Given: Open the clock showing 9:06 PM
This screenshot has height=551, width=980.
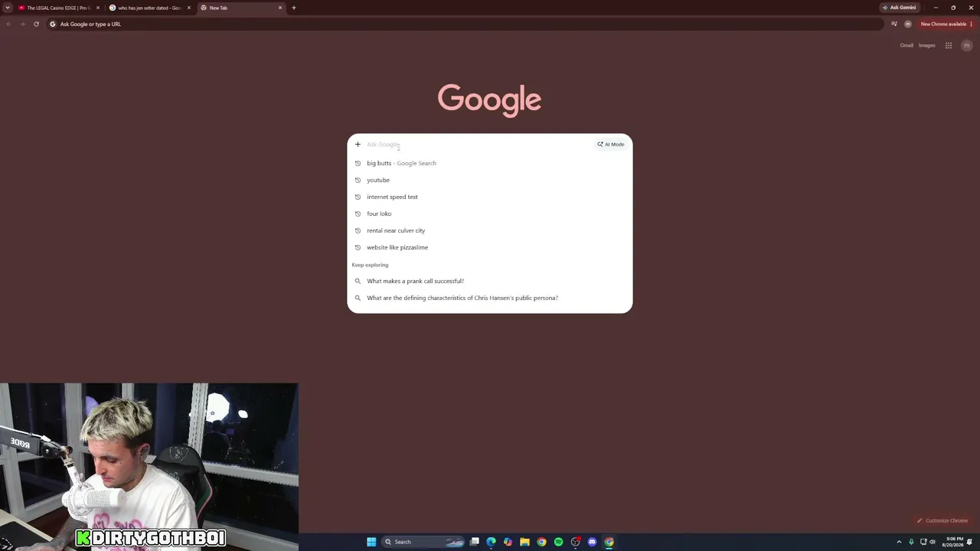Looking at the screenshot, I should click(954, 542).
